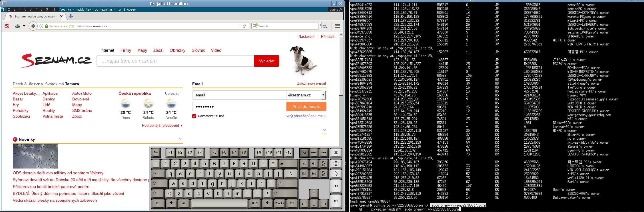Select the Firmy search tab

pyautogui.click(x=126, y=50)
